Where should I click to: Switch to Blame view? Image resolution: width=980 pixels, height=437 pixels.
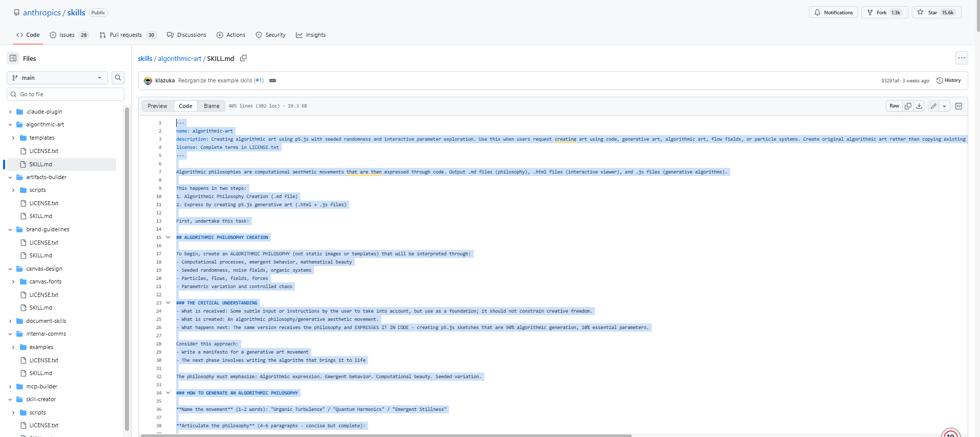[x=211, y=106]
